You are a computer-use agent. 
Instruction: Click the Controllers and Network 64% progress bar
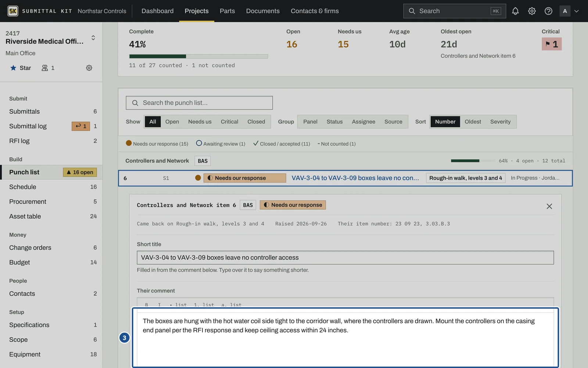click(x=473, y=161)
